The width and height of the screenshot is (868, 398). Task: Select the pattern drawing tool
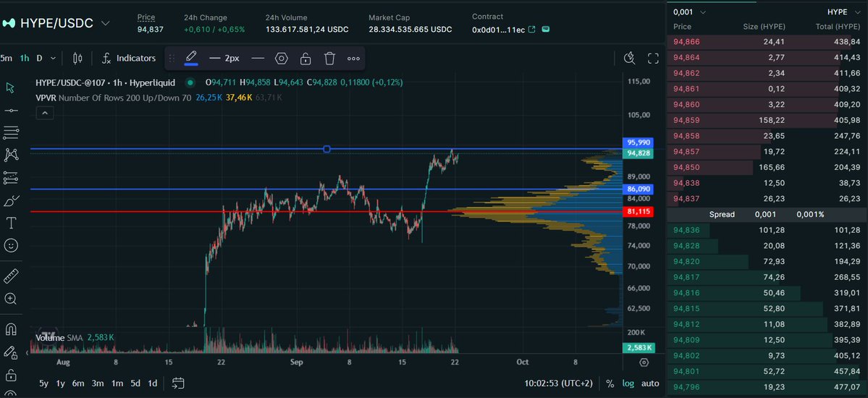(x=11, y=155)
